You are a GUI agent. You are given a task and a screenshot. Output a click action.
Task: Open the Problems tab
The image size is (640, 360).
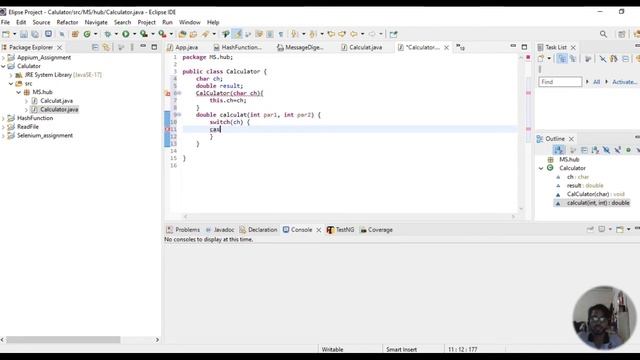(x=183, y=230)
